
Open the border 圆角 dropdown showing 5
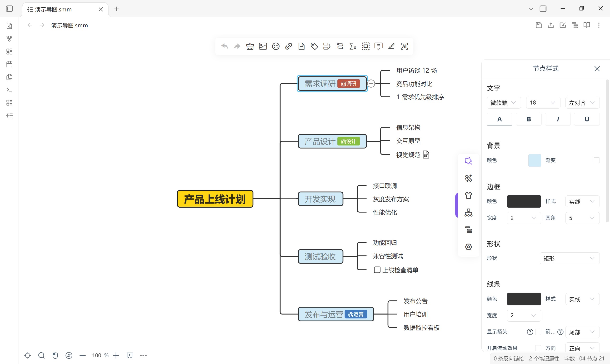pos(582,218)
